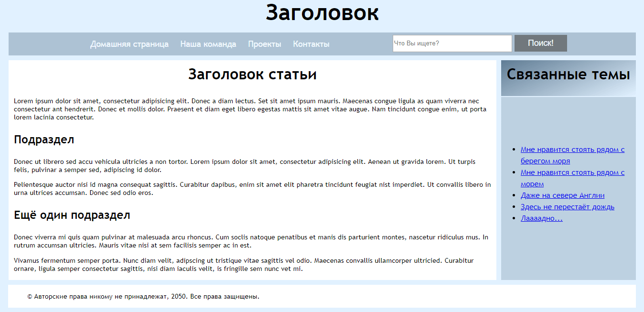Open the Контакты navigation link
The width and height of the screenshot is (644, 312).
311,44
